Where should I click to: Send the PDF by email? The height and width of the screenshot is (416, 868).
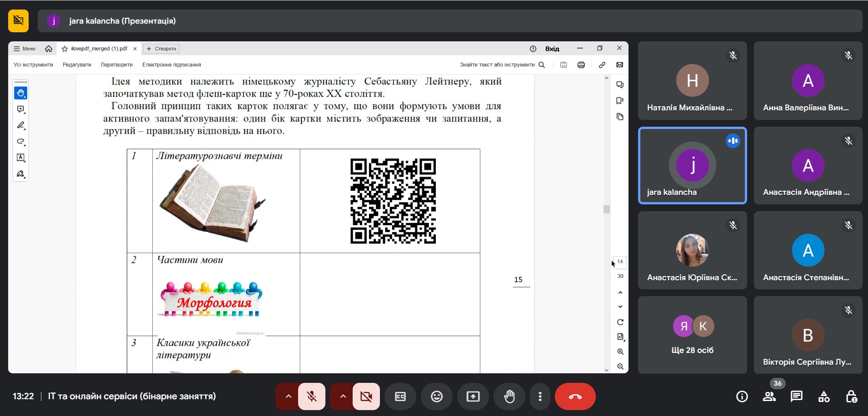coord(619,65)
